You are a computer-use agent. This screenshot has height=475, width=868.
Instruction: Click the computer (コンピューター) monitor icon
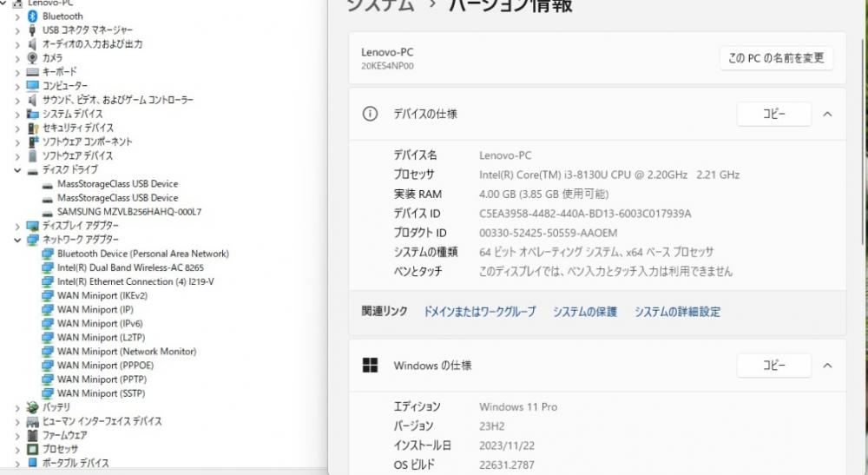coord(33,86)
